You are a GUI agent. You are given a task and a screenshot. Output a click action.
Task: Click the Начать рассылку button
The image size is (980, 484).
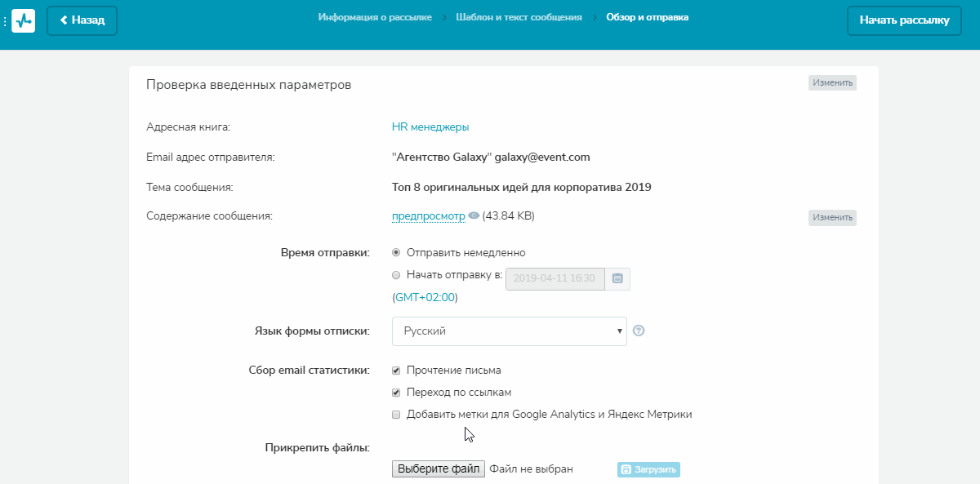pyautogui.click(x=904, y=20)
